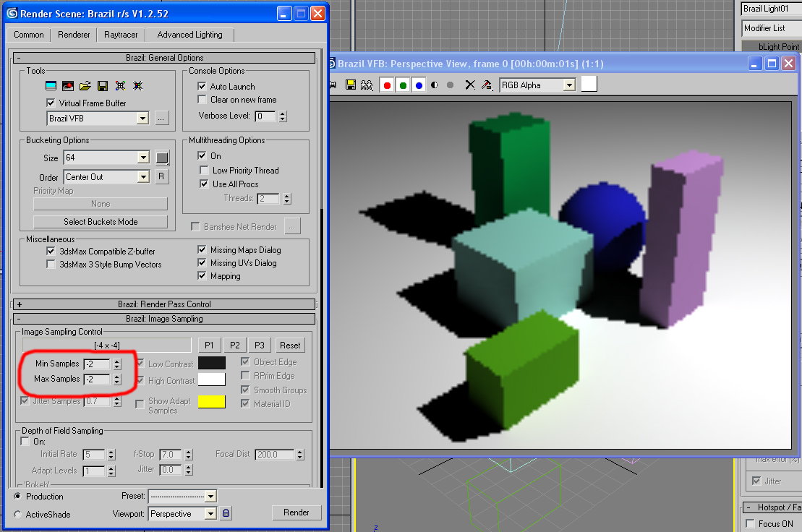This screenshot has width=802, height=532.
Task: Toggle red channel in Brazil VFB
Action: [387, 85]
